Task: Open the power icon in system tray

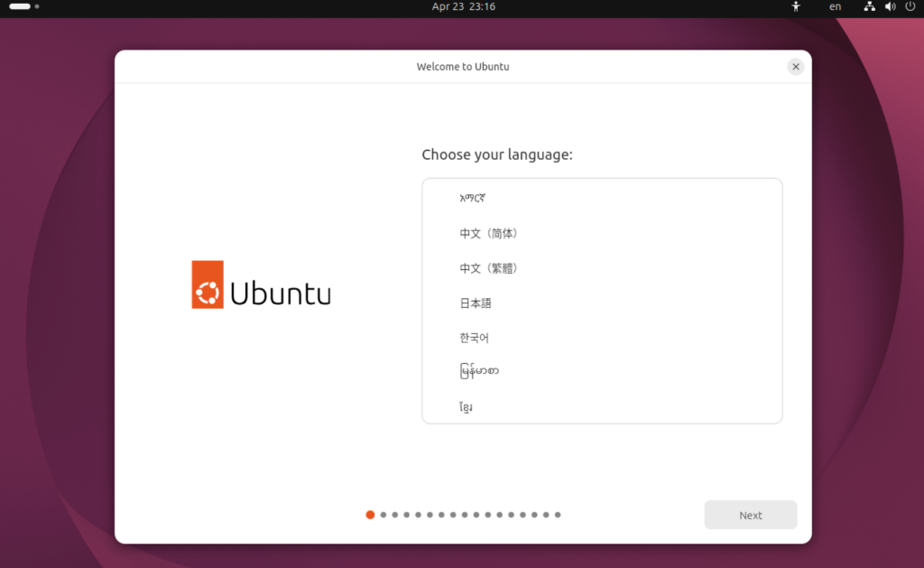Action: [910, 6]
